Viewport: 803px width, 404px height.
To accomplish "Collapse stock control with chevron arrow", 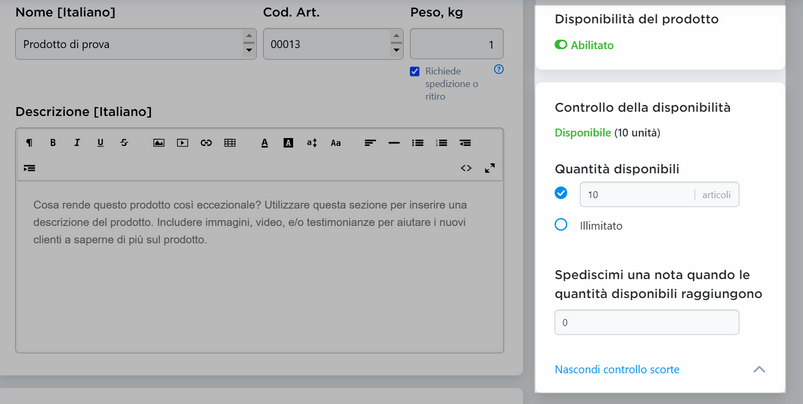I will [759, 369].
